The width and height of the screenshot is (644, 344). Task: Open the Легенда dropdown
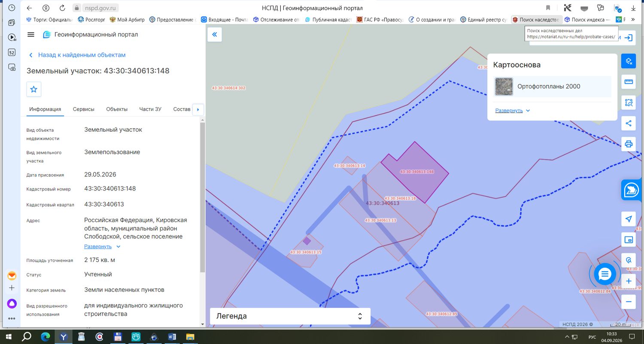coord(290,317)
